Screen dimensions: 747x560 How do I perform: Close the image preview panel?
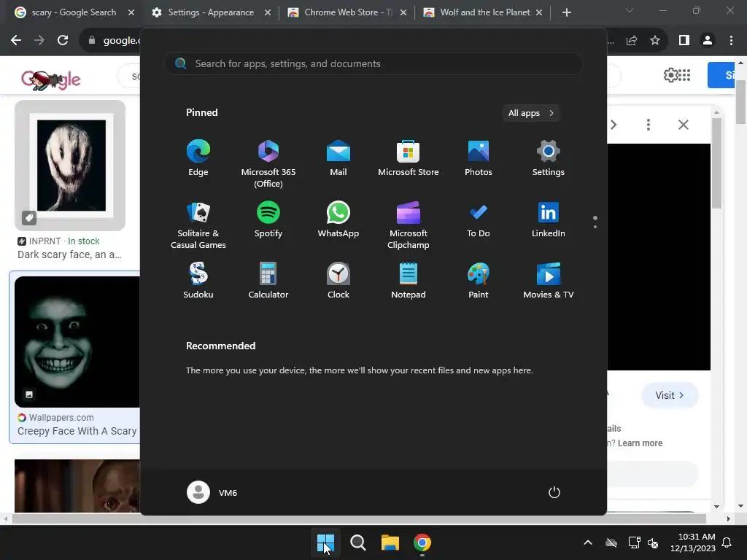coord(683,125)
